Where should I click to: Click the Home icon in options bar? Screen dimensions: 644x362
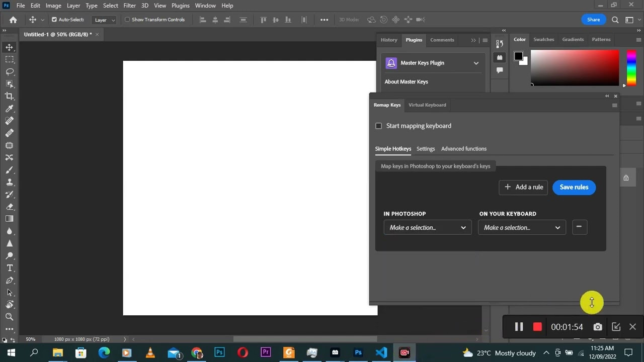click(x=13, y=20)
